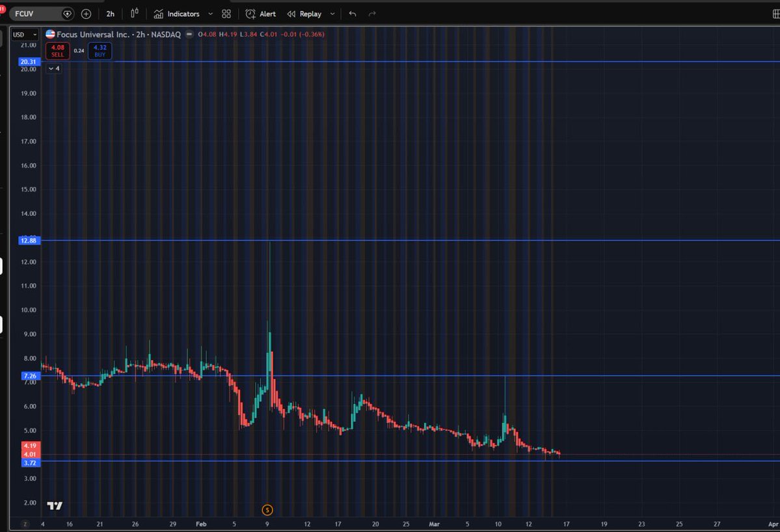The width and height of the screenshot is (780, 532).
Task: Click the BUY 4.32 button
Action: [100, 50]
